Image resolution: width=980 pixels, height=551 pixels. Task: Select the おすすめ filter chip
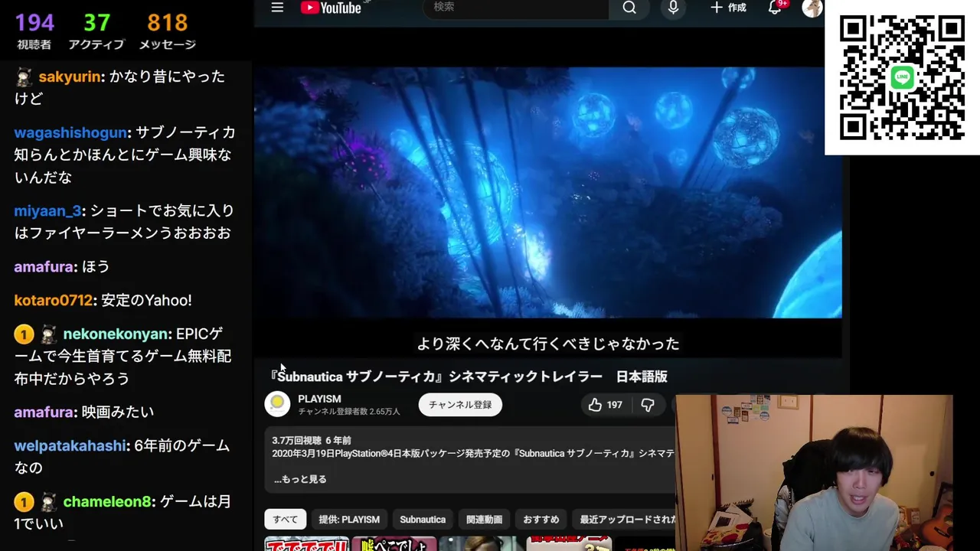pyautogui.click(x=541, y=520)
